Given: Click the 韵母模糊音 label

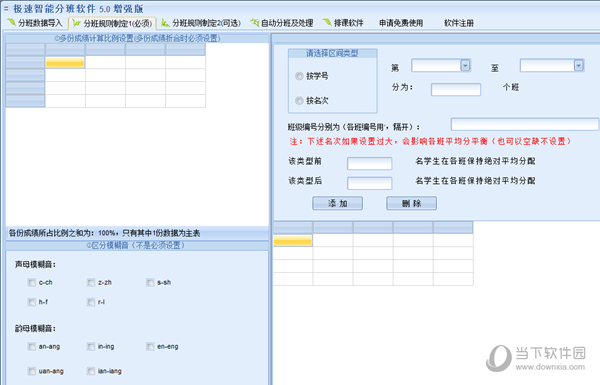Looking at the screenshot, I should [x=35, y=328].
